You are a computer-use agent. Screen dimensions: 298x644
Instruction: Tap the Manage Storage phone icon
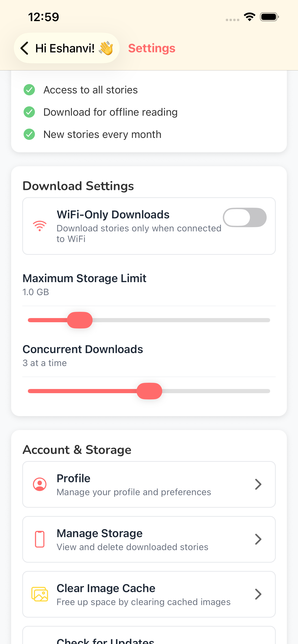pyautogui.click(x=39, y=539)
